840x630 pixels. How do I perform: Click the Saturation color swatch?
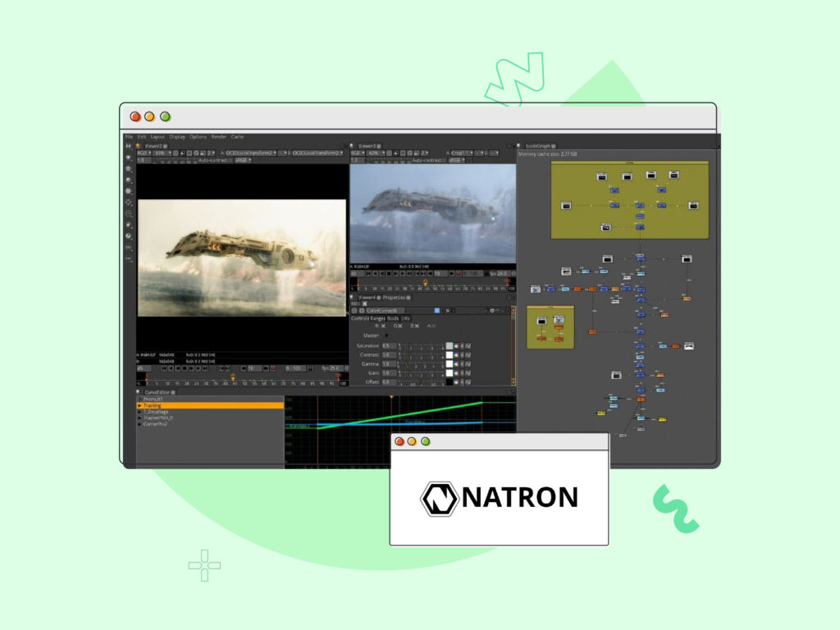click(450, 346)
